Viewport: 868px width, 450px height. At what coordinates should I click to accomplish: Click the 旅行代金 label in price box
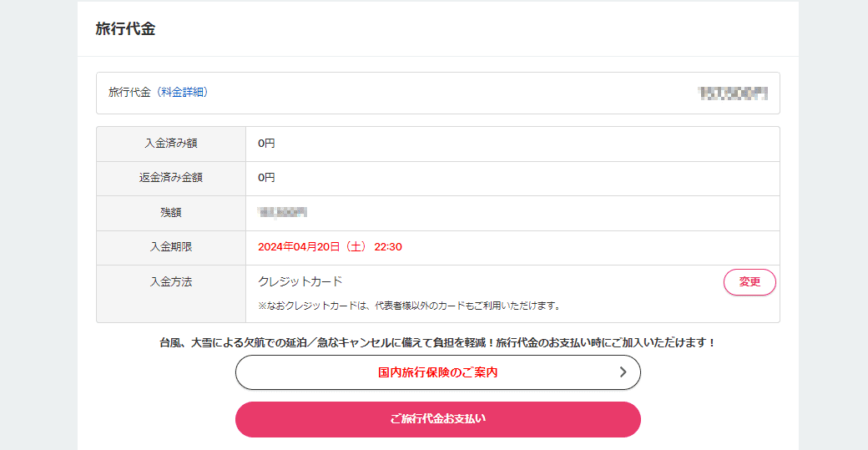coord(129,93)
